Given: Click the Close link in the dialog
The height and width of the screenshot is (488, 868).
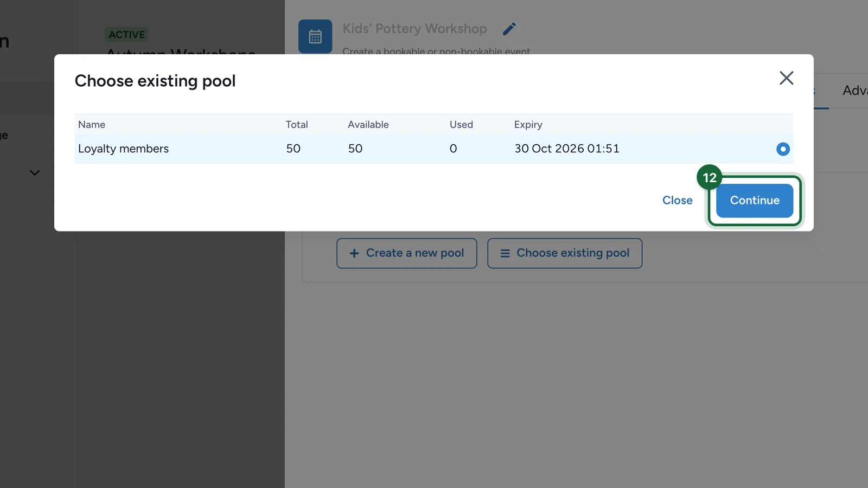Looking at the screenshot, I should pyautogui.click(x=677, y=201).
